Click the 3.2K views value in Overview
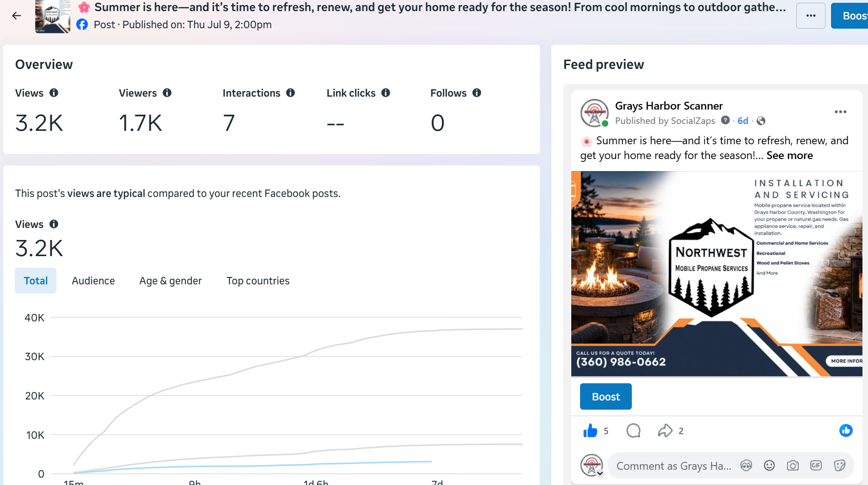This screenshot has height=485, width=868. pyautogui.click(x=39, y=123)
